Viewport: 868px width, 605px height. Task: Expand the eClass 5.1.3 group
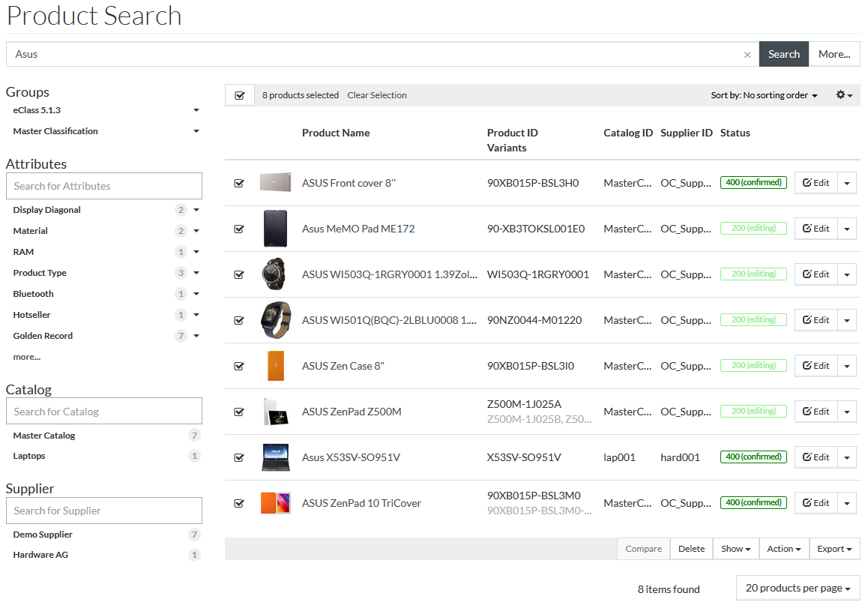(x=196, y=110)
